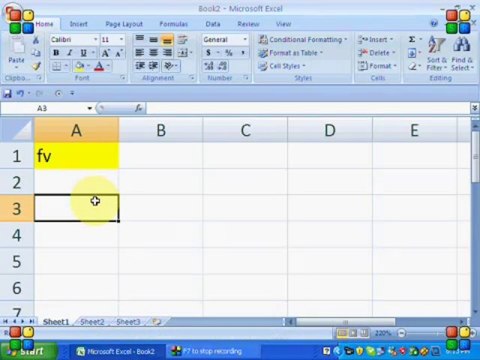Apply red Font Color
Image resolution: width=480 pixels, height=360 pixels.
[x=99, y=66]
